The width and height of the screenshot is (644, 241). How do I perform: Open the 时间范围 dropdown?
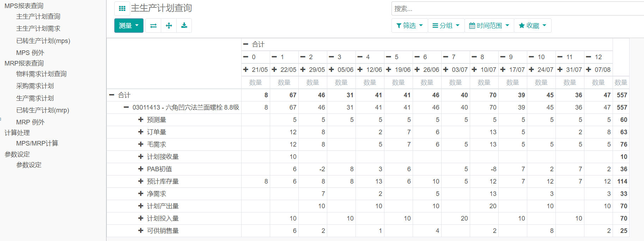[489, 26]
